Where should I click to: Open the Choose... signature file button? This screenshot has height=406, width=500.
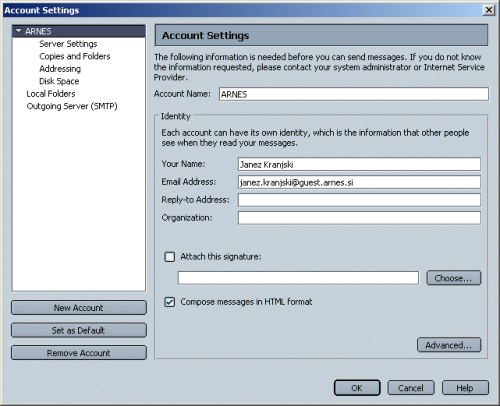coord(454,278)
